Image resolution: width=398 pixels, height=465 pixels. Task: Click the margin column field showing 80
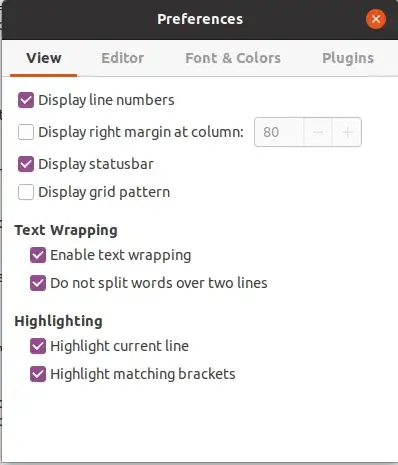(279, 132)
